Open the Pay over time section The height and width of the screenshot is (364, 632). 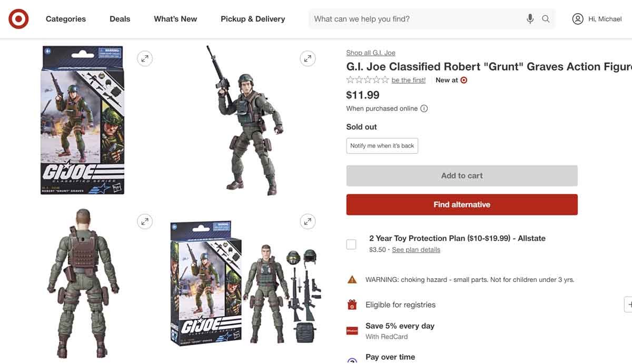[x=390, y=357]
